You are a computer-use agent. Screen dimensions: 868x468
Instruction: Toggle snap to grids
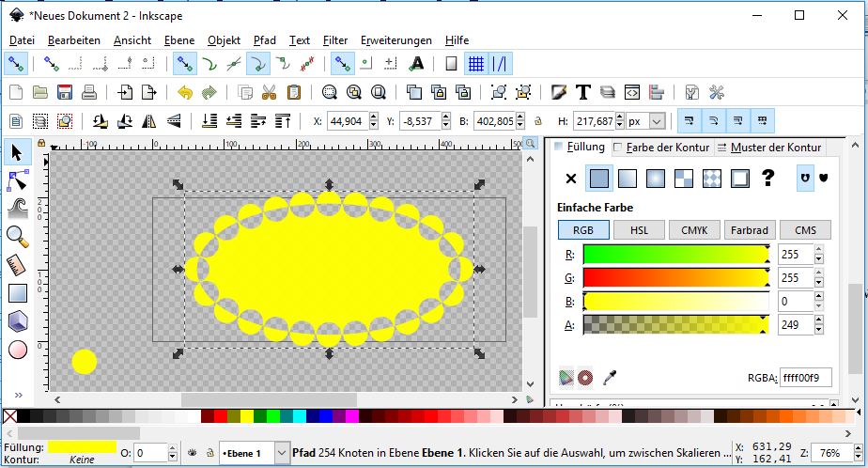tap(476, 64)
